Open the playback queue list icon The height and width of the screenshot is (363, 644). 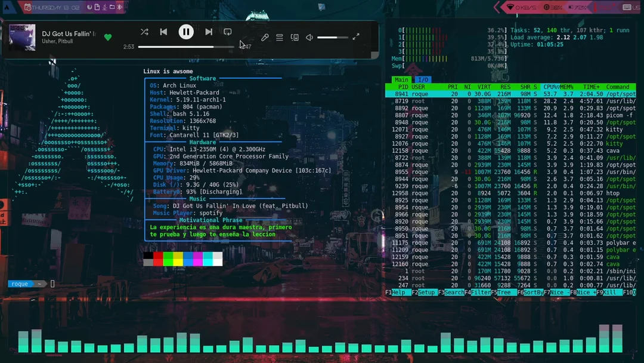[279, 37]
